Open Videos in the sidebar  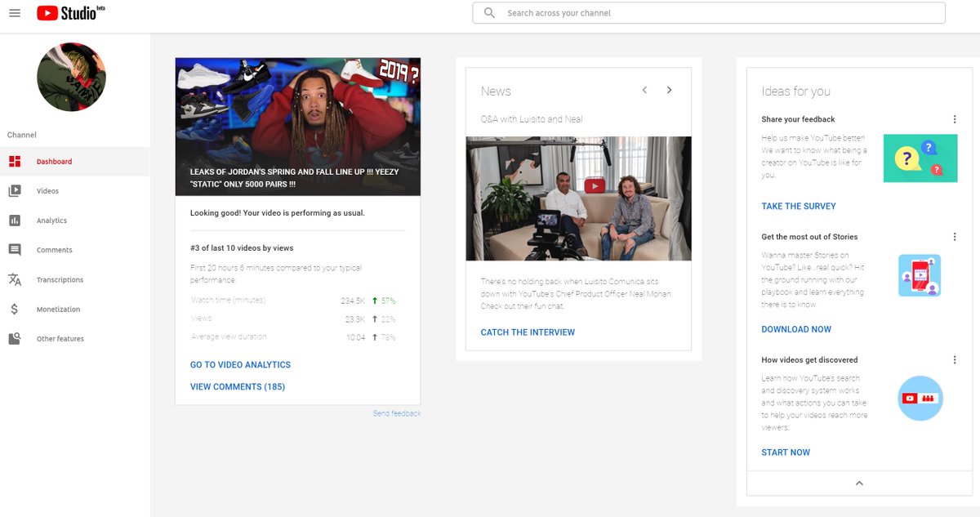pyautogui.click(x=74, y=191)
